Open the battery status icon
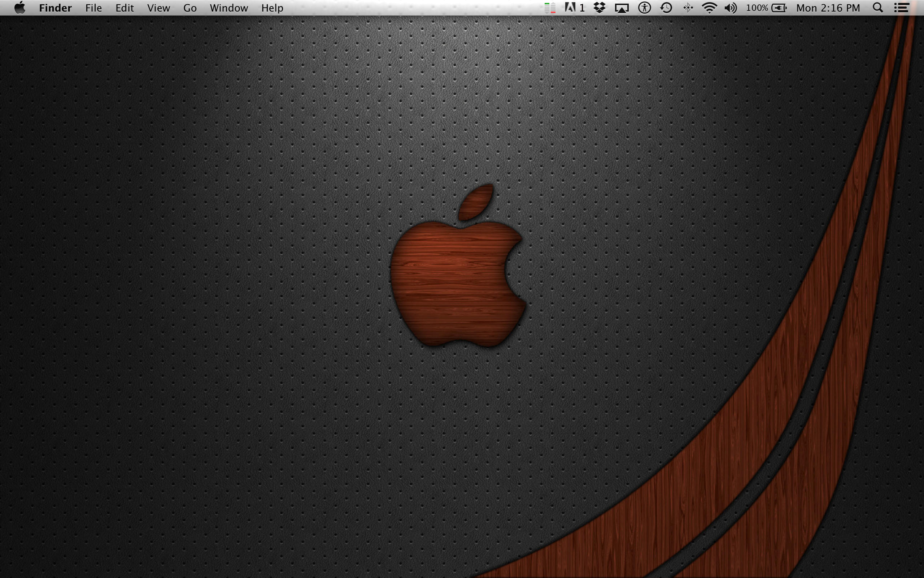The height and width of the screenshot is (578, 924). click(779, 8)
